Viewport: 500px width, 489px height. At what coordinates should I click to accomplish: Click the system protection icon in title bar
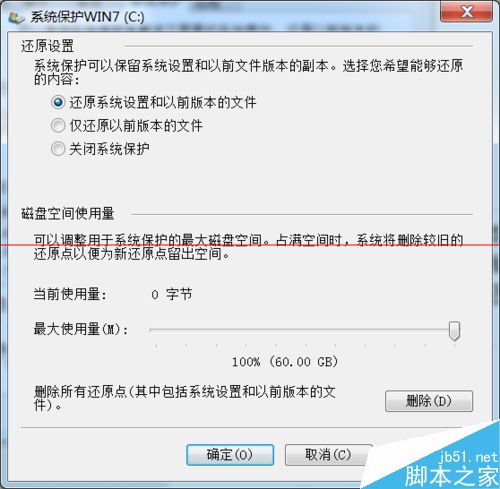(16, 18)
